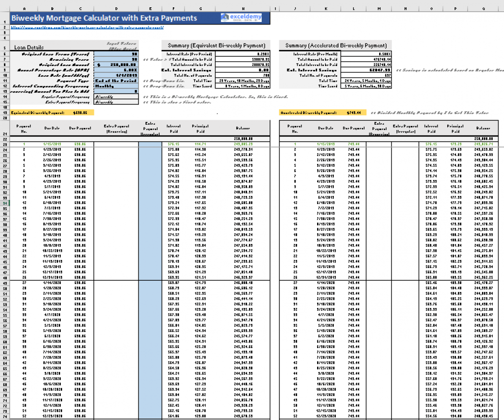Select the Original Loan Amount cell showing 250,000.00
504x420 pixels.
116,65
